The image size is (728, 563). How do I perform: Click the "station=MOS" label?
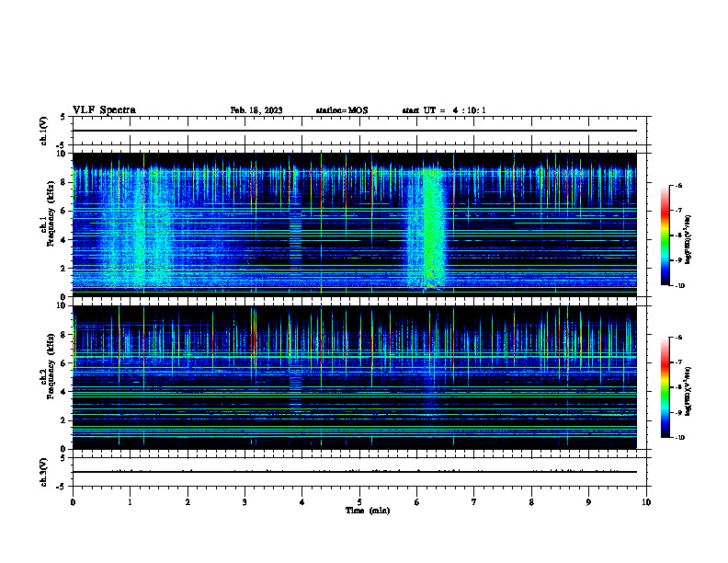click(342, 110)
